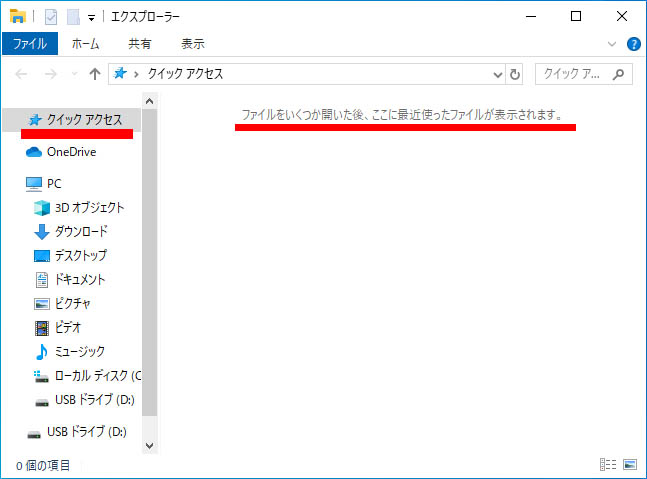Click the Explorer folder icon in title bar
647x479 pixels.
[18, 17]
